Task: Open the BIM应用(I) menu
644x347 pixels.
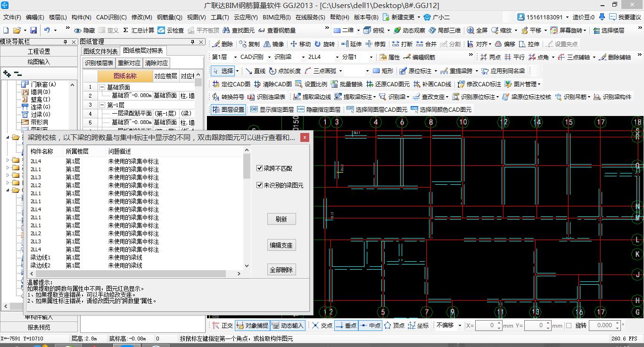Action: point(277,17)
